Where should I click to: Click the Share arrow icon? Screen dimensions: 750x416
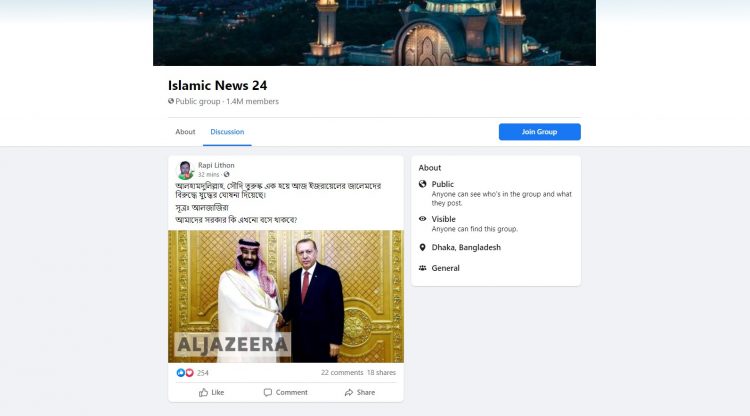[349, 393]
